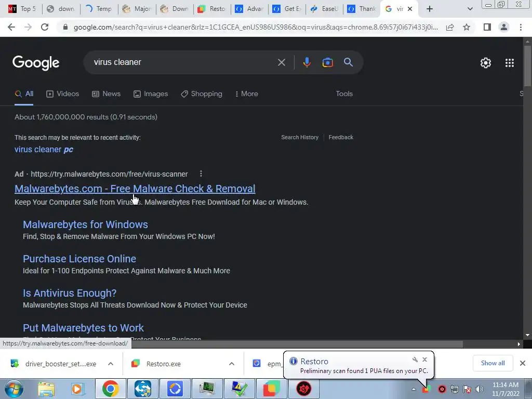Bookmark this page with the star
532x399 pixels.
pos(467,27)
